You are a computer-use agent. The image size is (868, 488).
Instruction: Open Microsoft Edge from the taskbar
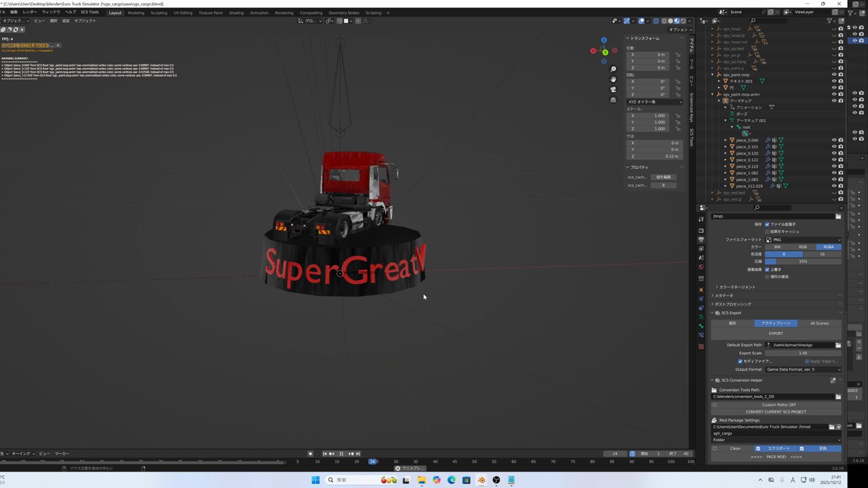coord(452,480)
